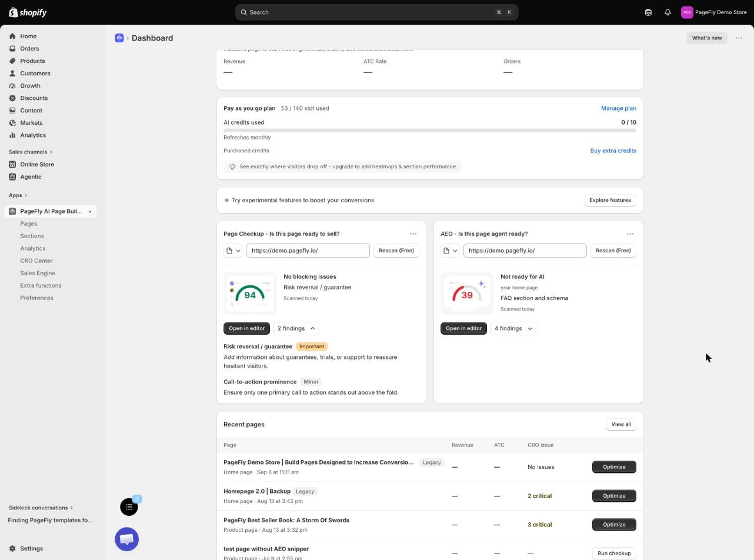Viewport: 754px width, 560px height.
Task: Open Content in sidebar
Action: [31, 111]
